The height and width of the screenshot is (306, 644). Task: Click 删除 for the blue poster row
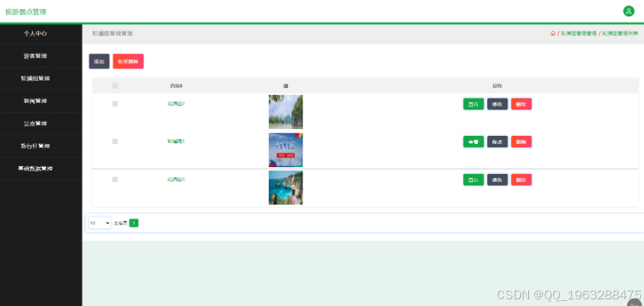point(521,142)
